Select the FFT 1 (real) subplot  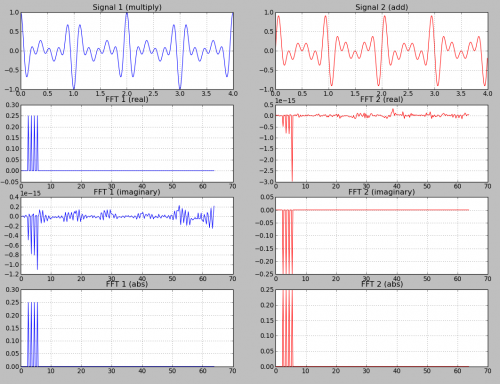[127, 144]
